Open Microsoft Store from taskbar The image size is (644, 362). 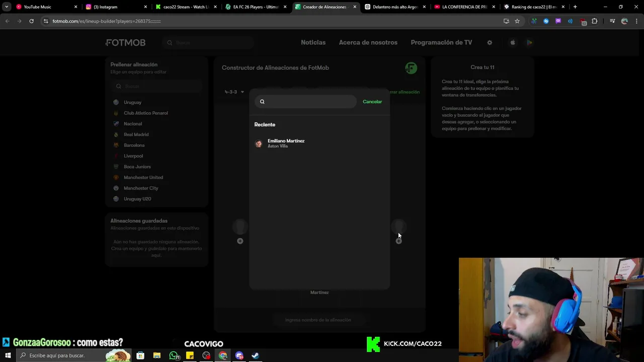[x=140, y=355]
